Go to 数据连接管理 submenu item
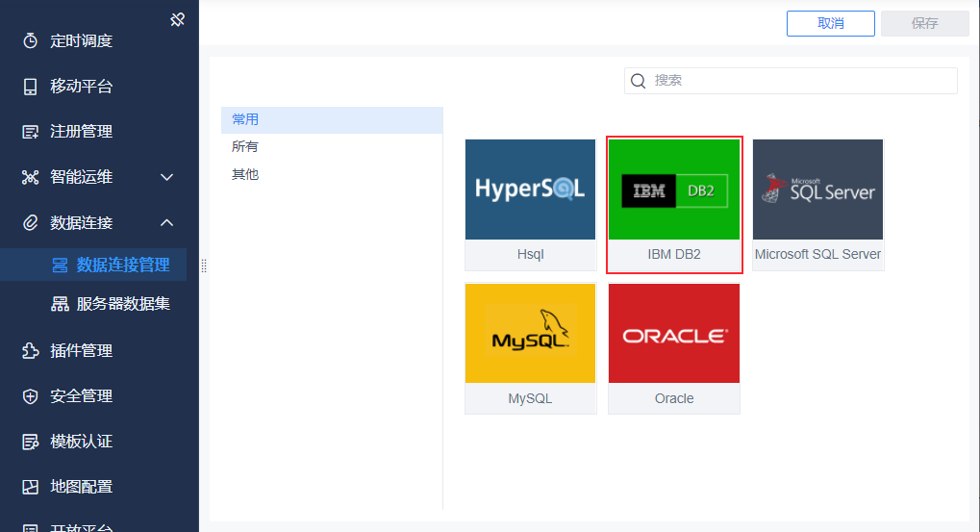 coord(93,266)
